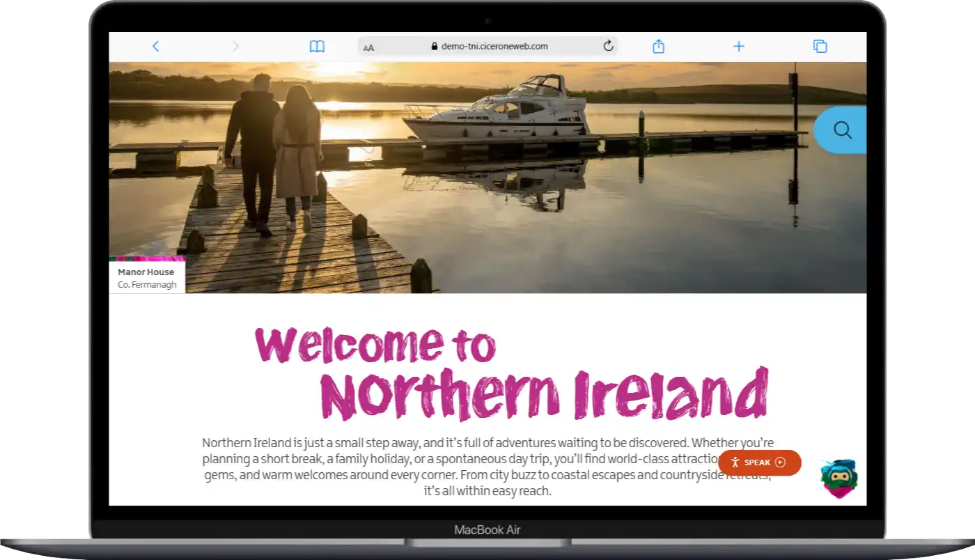Click the greyed-out forward arrow

tap(235, 46)
